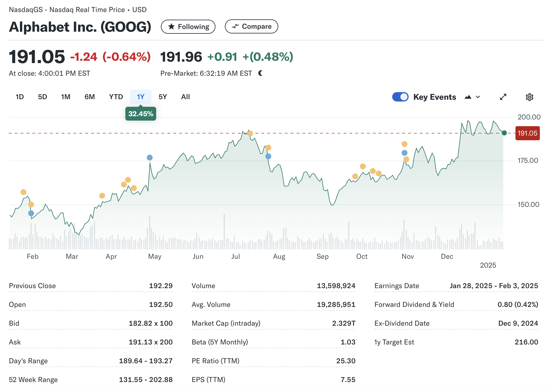Image resolution: width=556 pixels, height=392 pixels.
Task: Show the All time range
Action: coord(186,97)
